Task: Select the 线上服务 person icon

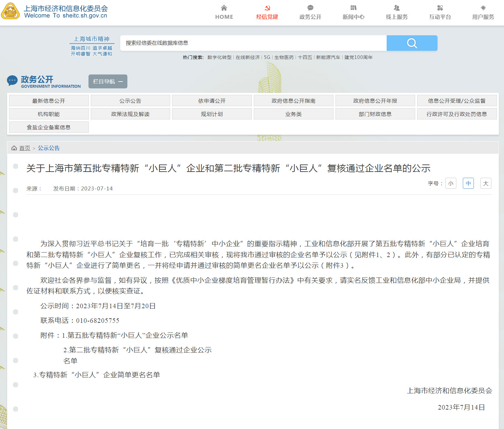Action: click(396, 8)
